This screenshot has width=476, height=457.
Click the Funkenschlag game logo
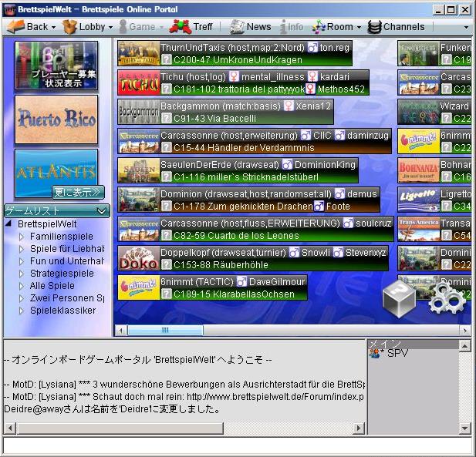point(419,53)
